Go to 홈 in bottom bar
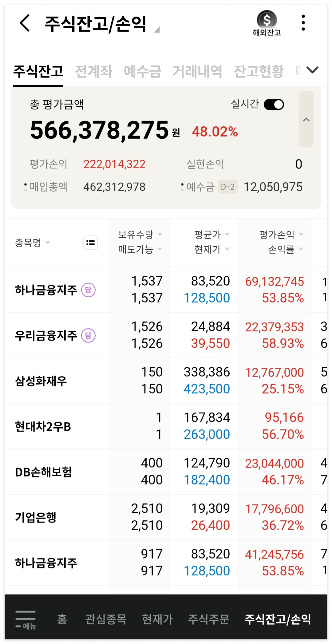The image size is (332, 644). click(62, 619)
